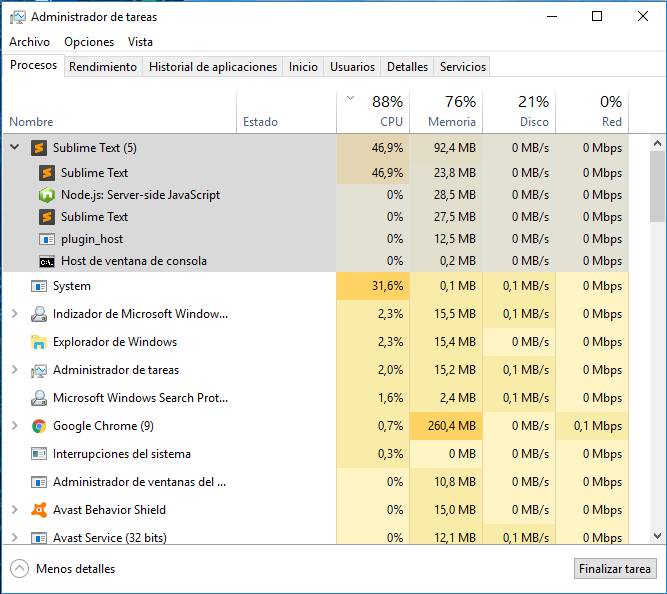Viewport: 667px width, 594px height.
Task: Click the 28,5 MB memory cell
Action: click(446, 195)
